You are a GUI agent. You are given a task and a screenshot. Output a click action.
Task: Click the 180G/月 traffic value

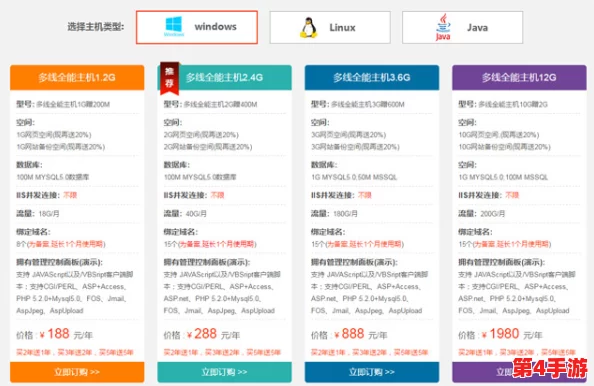click(345, 214)
